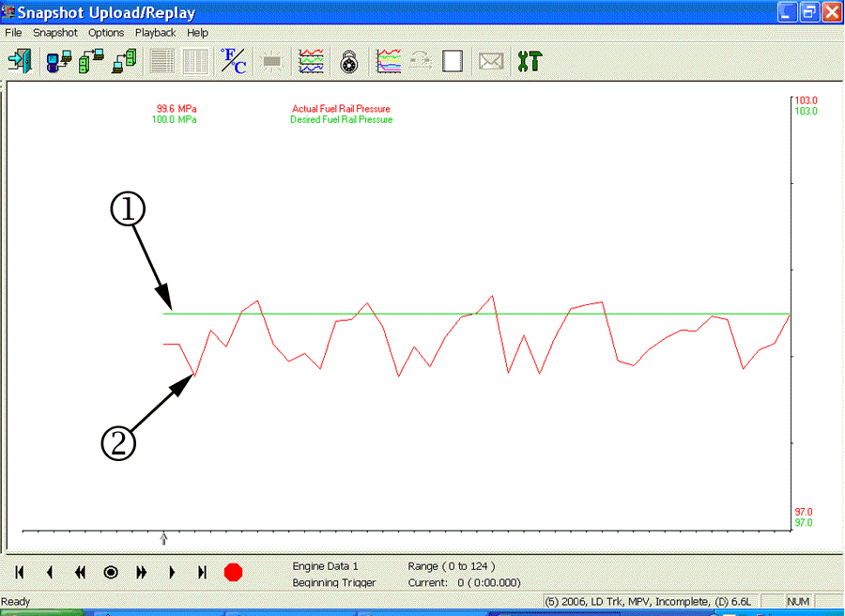Open the multi-line graph view icon
The image size is (845, 616).
coord(311,61)
